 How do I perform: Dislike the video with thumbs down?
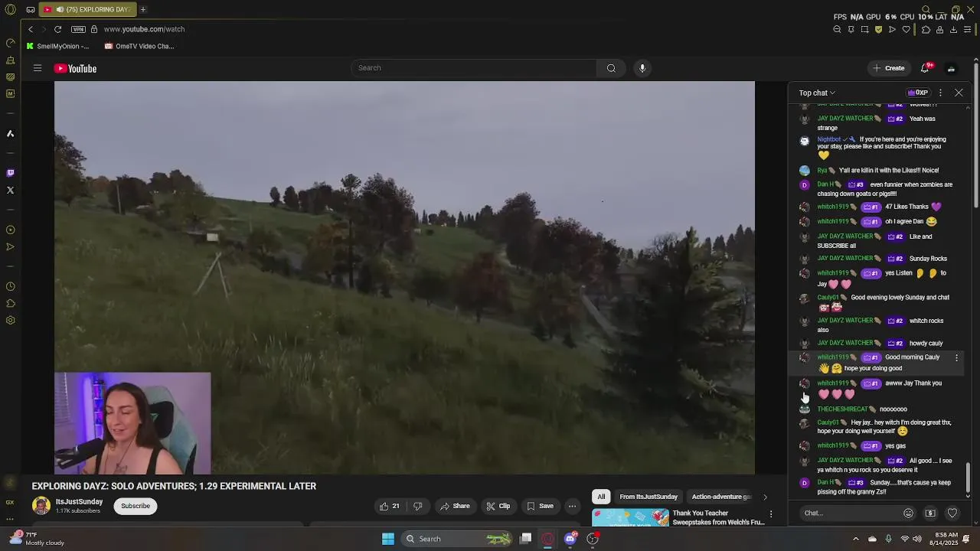click(x=418, y=506)
